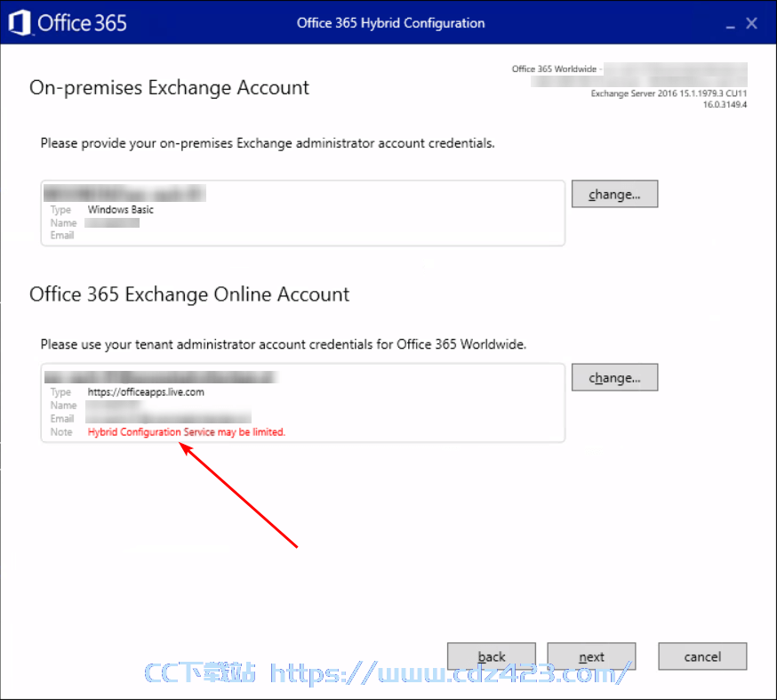The image size is (777, 700).
Task: Click the tenant administrator credentials instruction text
Action: (x=284, y=344)
